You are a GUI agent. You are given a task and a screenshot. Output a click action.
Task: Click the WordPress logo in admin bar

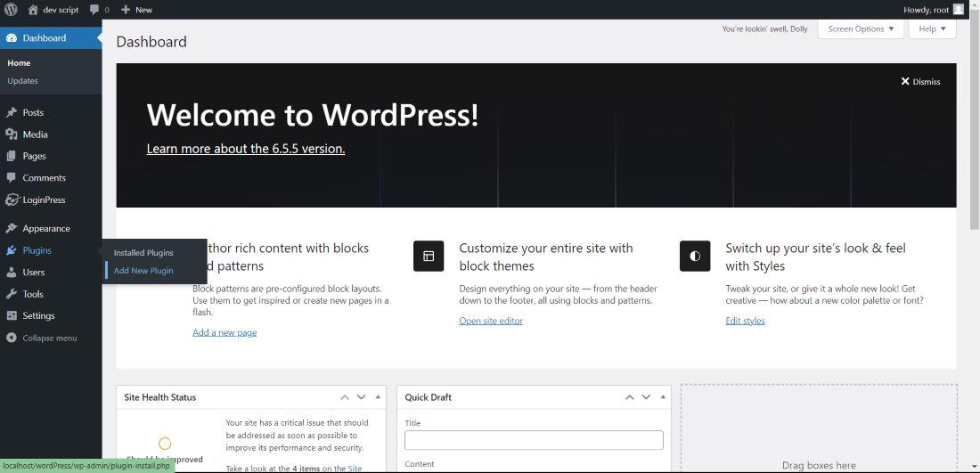[11, 10]
